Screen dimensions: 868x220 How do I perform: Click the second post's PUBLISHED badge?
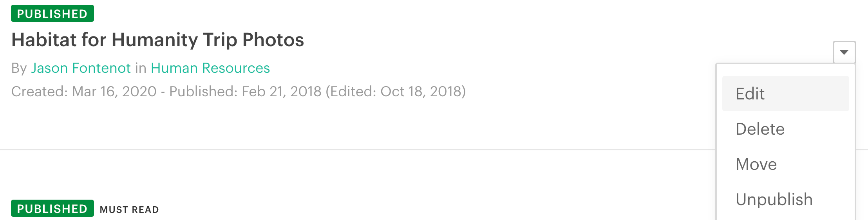[52, 208]
